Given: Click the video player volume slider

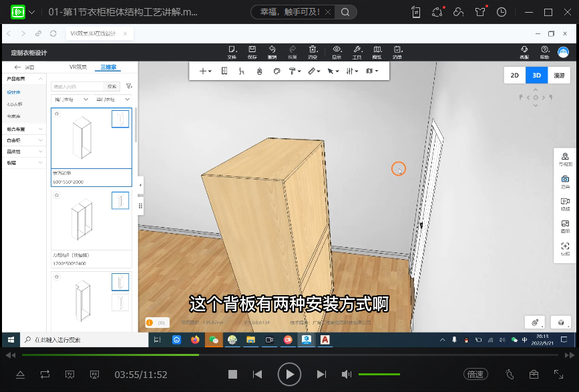Looking at the screenshot, I should pyautogui.click(x=379, y=375).
